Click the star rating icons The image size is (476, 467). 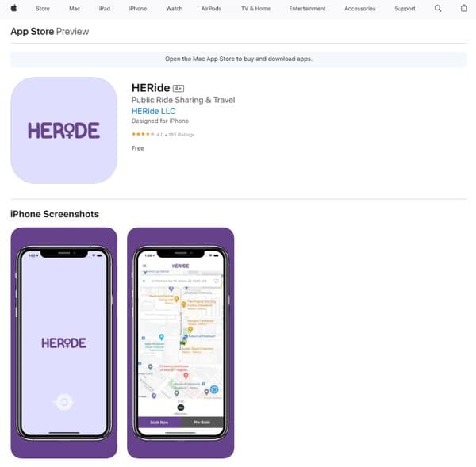pyautogui.click(x=143, y=134)
